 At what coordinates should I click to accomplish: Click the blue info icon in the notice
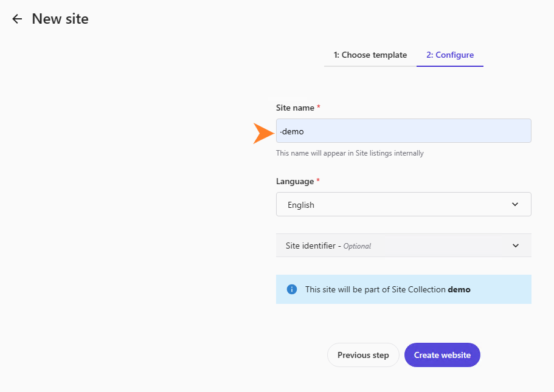point(292,289)
